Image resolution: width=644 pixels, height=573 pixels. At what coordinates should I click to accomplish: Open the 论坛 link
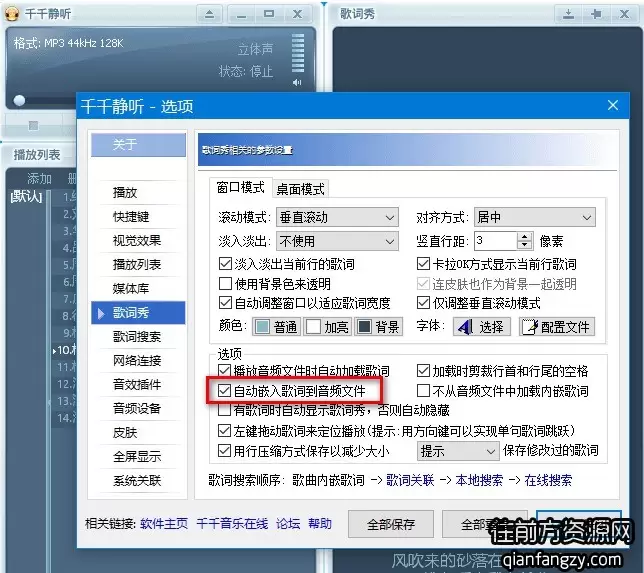coord(288,523)
